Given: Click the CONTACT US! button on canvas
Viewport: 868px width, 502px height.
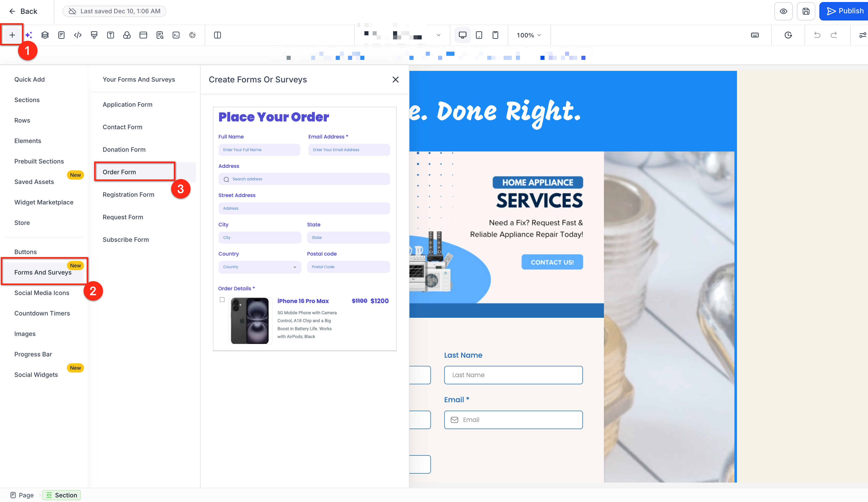Looking at the screenshot, I should (x=552, y=262).
